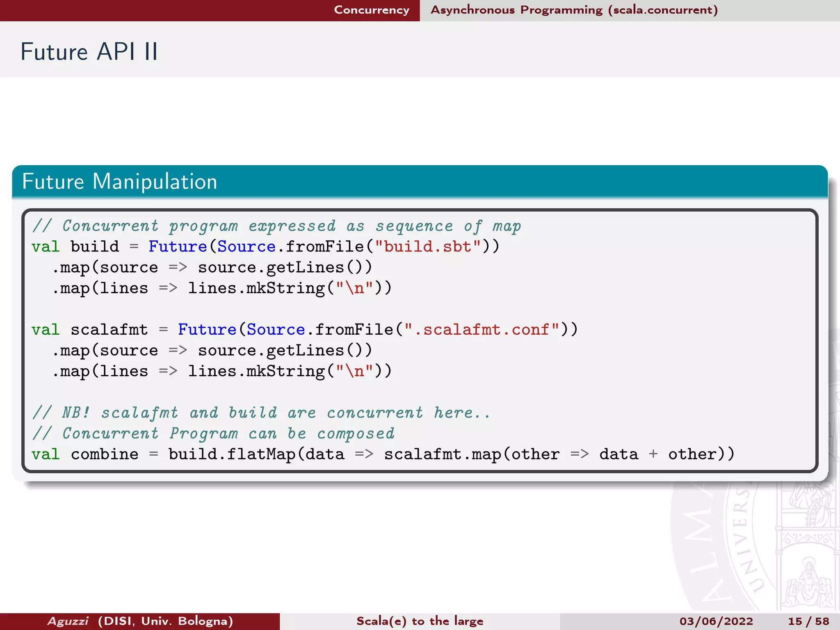Click the Concurrency section link in header
Viewport: 840px width, 630px height.
tap(372, 10)
